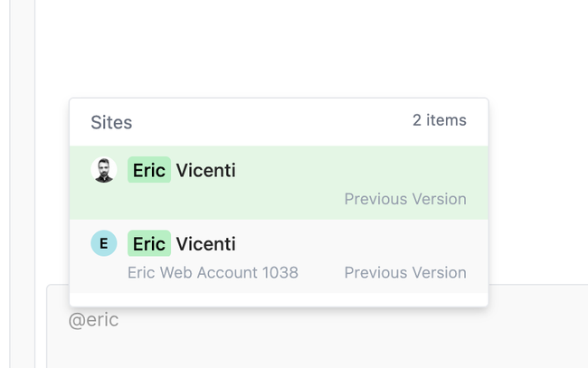
Task: Click the highlighted "Eric" match in first row
Action: 149,170
